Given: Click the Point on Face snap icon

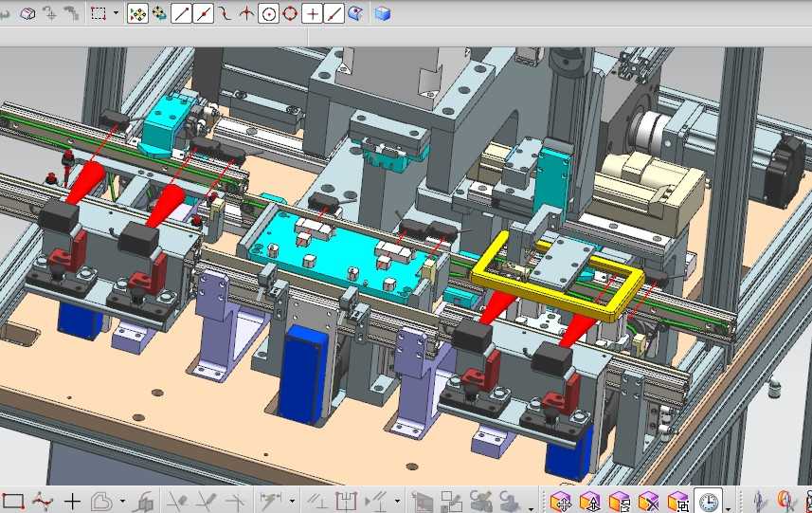Looking at the screenshot, I should click(355, 13).
